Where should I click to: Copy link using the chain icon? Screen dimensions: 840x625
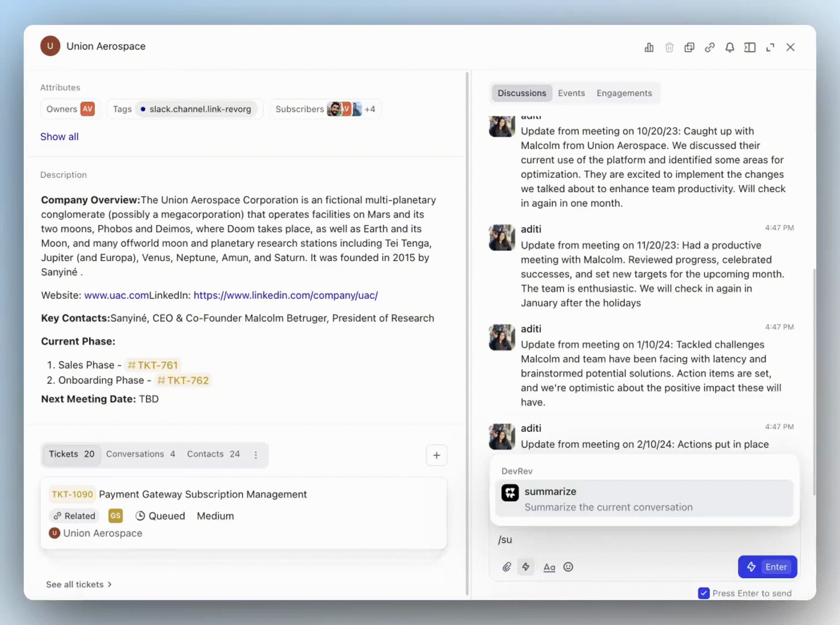point(709,47)
